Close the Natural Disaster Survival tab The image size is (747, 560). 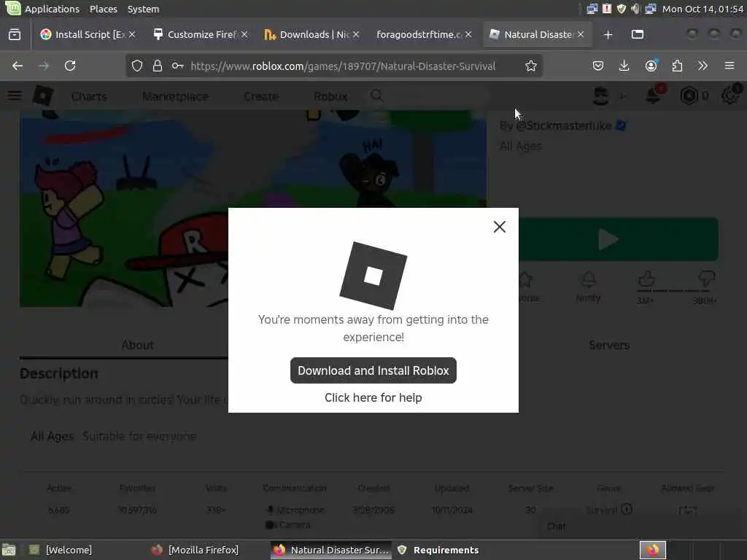[581, 34]
